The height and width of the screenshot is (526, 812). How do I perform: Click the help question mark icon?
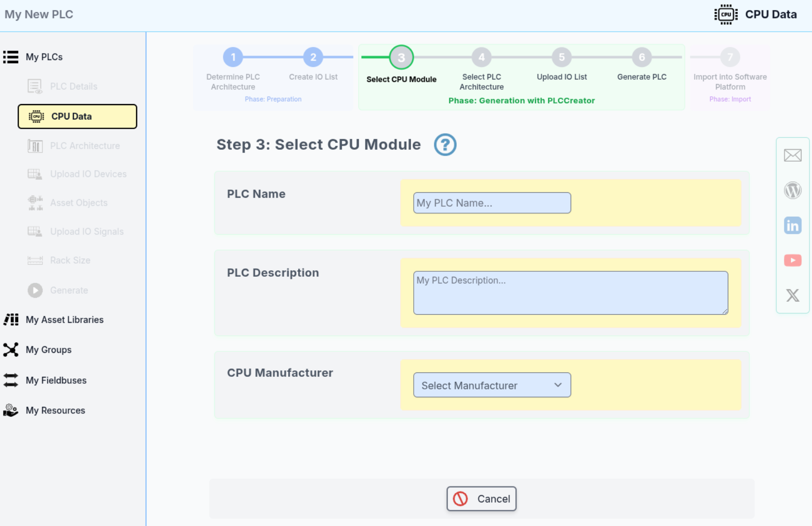click(x=445, y=145)
